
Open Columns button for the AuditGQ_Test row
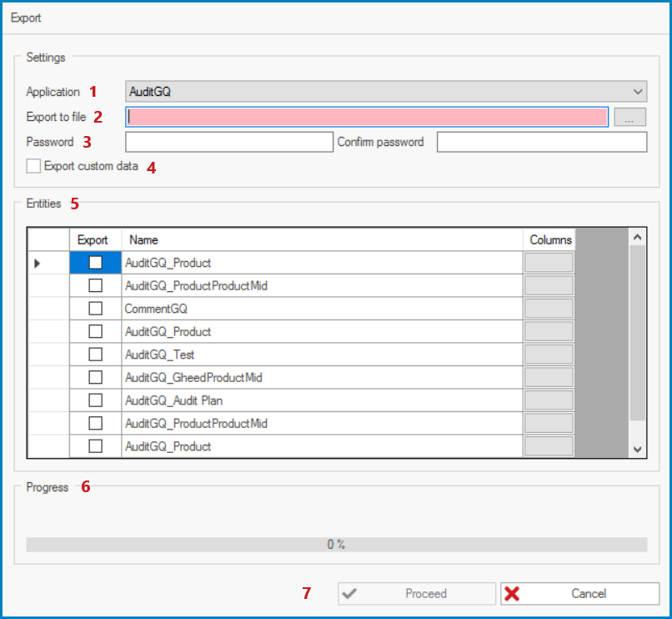point(549,355)
